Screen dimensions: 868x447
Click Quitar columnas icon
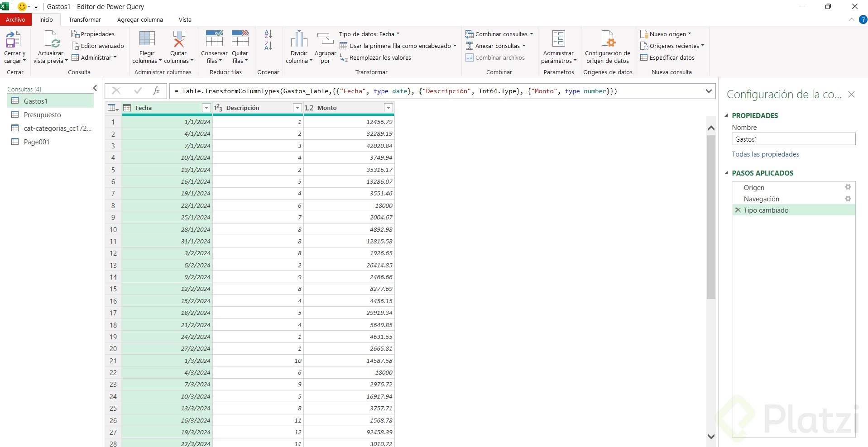(x=179, y=40)
